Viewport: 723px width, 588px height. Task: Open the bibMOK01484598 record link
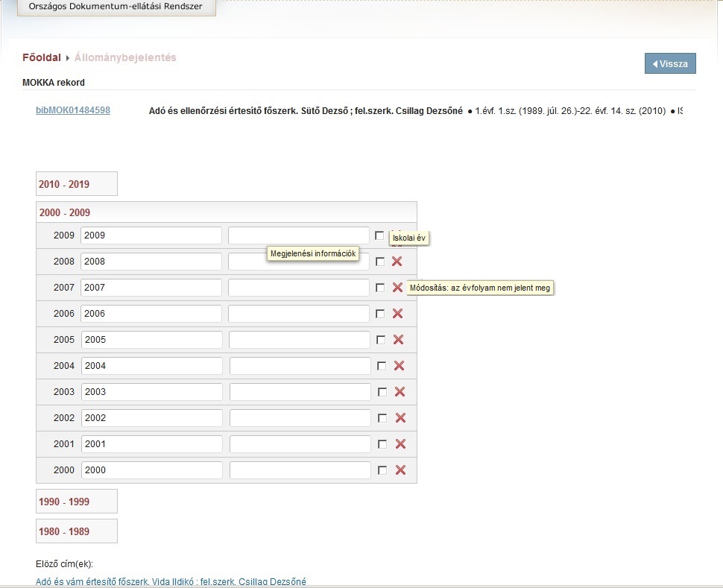[x=73, y=110]
